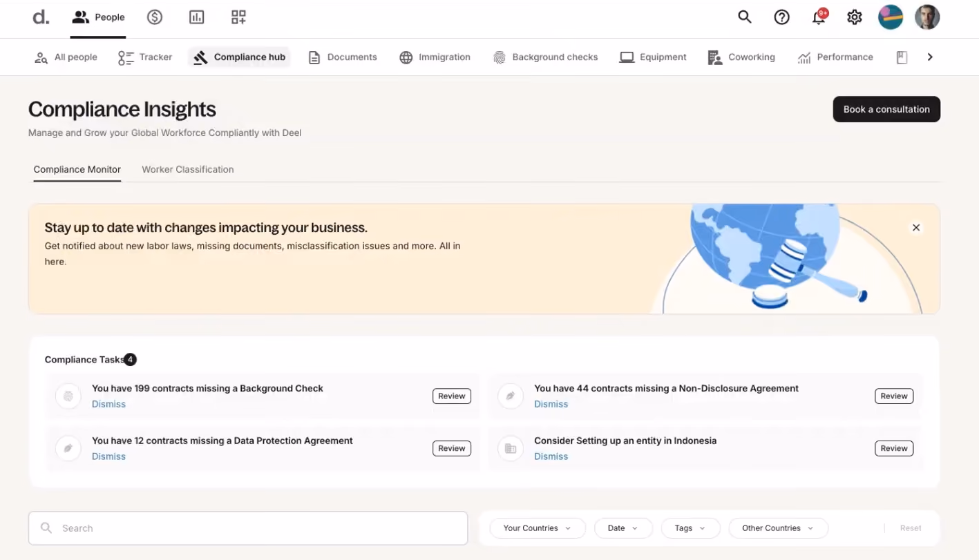Dismiss the Indonesia entity task
Screen dimensions: 979x560
(x=551, y=456)
